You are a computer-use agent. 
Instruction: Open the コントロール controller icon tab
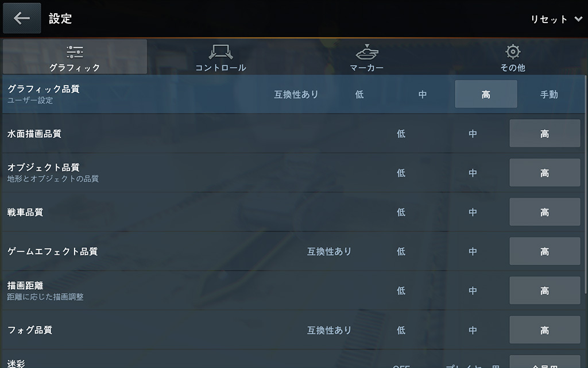(221, 57)
